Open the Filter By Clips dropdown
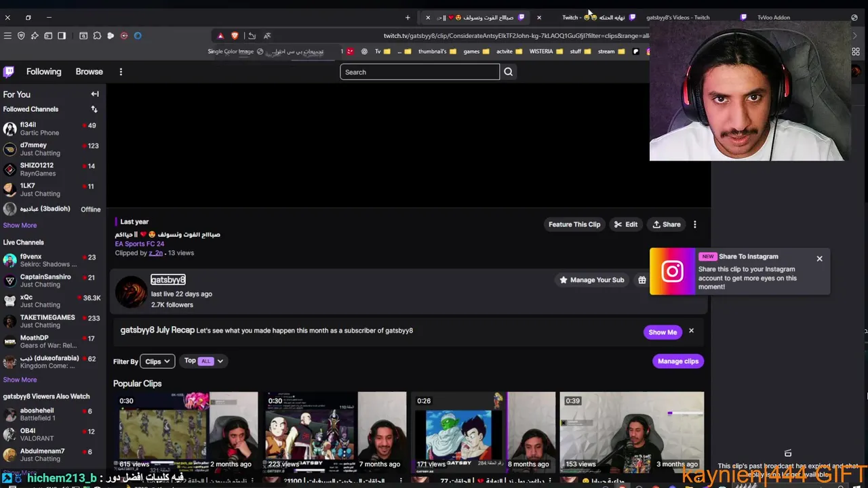 click(157, 361)
